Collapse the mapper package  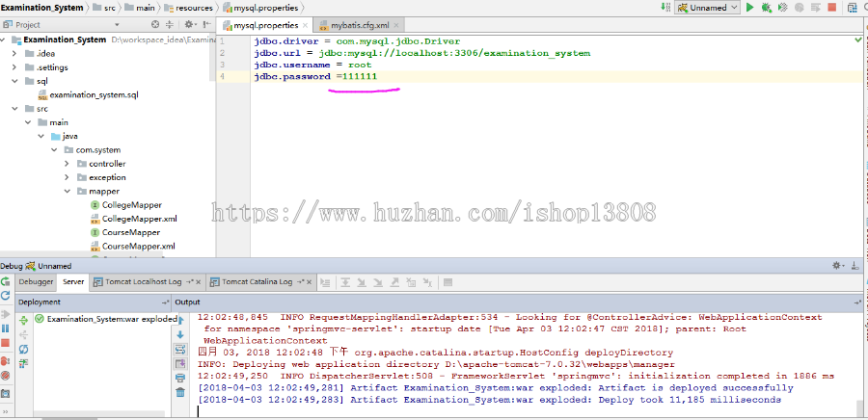click(67, 191)
